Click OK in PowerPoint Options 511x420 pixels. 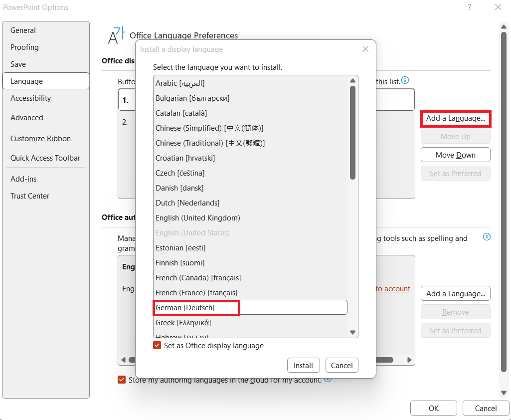point(434,408)
